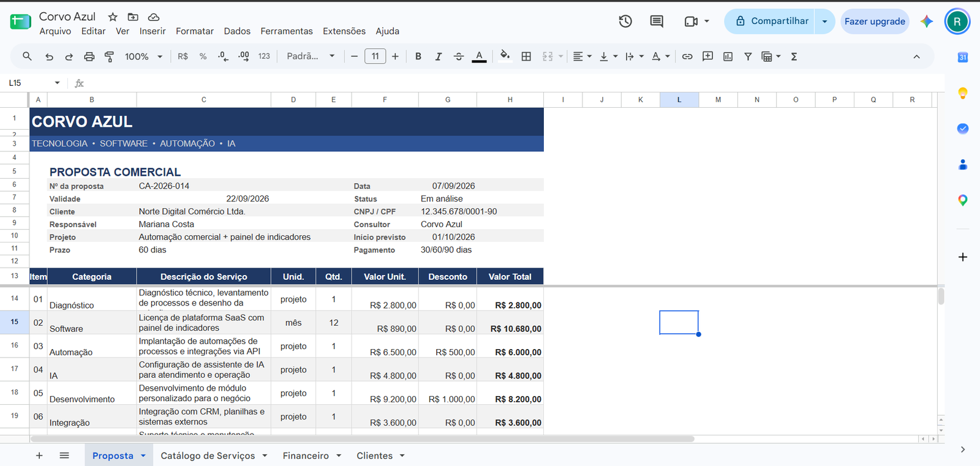The width and height of the screenshot is (980, 466).
Task: Decrease font size with minus button
Action: (354, 56)
